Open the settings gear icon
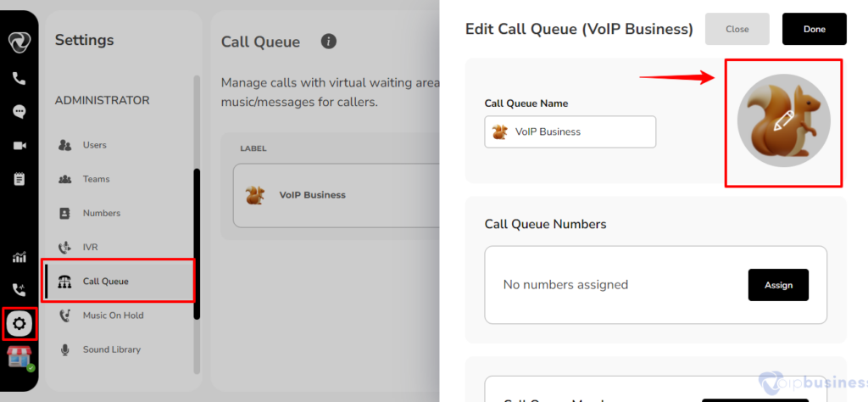 coord(19,323)
